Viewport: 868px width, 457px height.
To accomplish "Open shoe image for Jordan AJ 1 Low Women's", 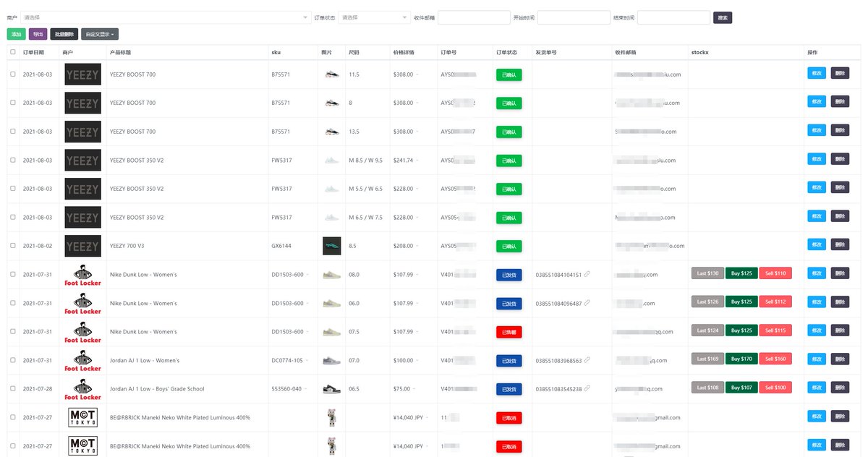I will (x=331, y=360).
